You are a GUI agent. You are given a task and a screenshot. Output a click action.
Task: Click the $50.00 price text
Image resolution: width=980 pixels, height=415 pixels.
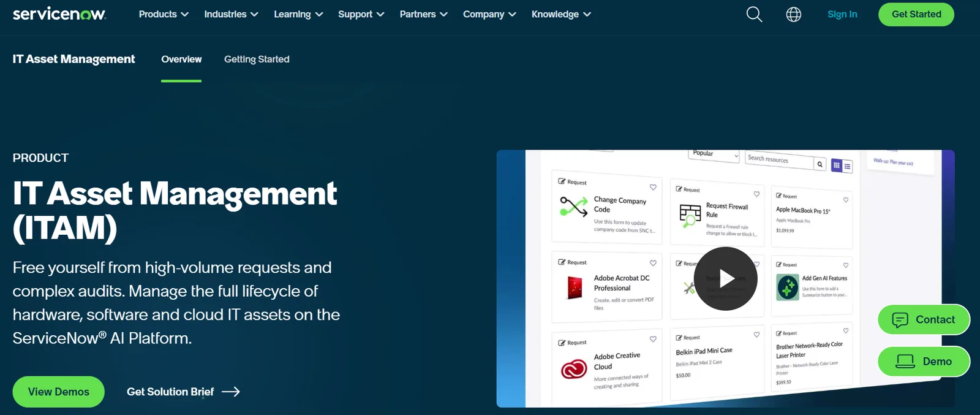tap(683, 375)
